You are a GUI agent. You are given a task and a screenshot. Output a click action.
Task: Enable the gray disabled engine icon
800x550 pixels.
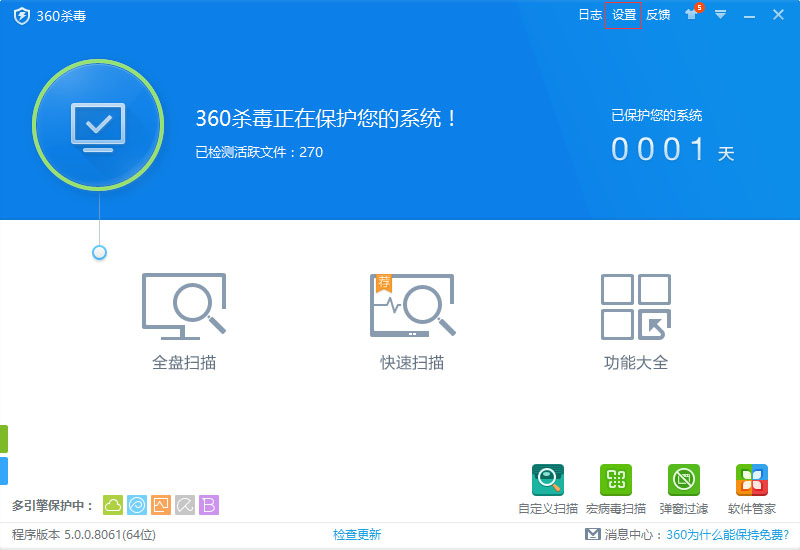coord(185,505)
